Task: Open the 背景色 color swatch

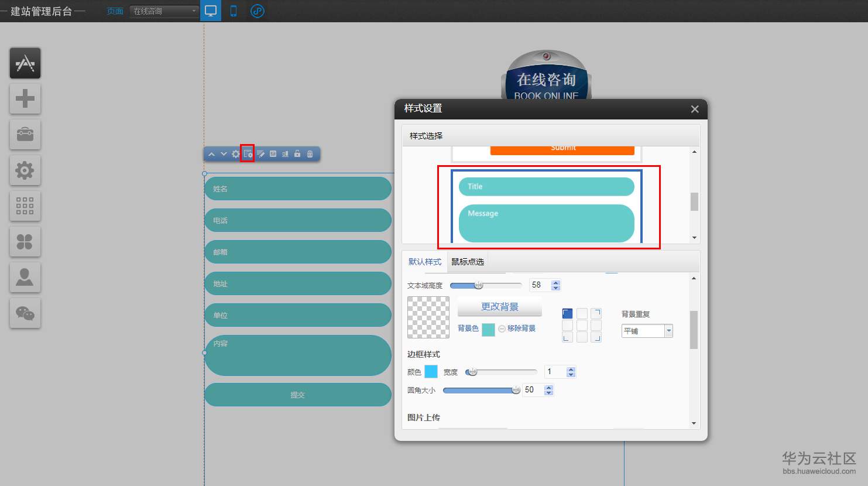Action: (488, 330)
